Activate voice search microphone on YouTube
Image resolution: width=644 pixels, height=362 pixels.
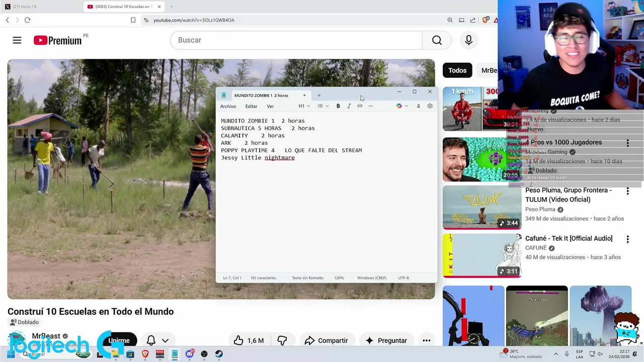coord(469,40)
